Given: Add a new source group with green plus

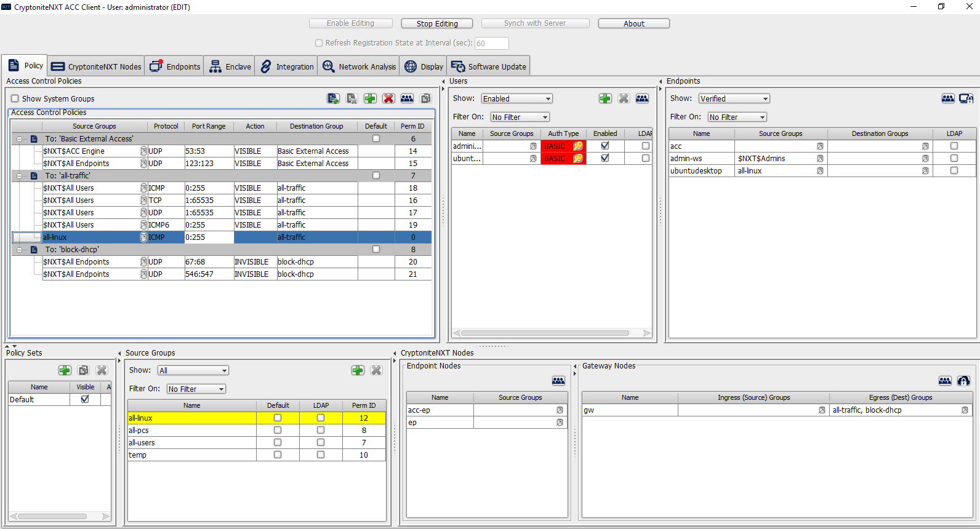Looking at the screenshot, I should pyautogui.click(x=358, y=370).
